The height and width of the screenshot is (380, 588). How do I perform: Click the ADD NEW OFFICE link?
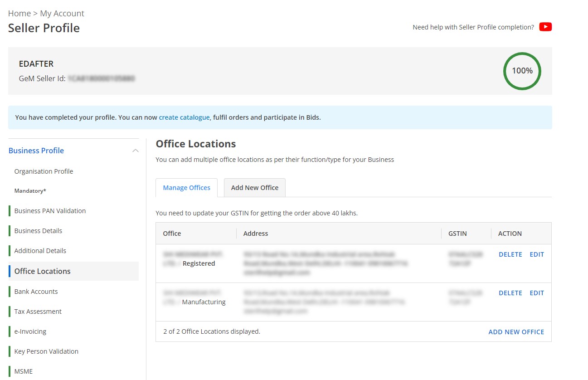point(516,332)
